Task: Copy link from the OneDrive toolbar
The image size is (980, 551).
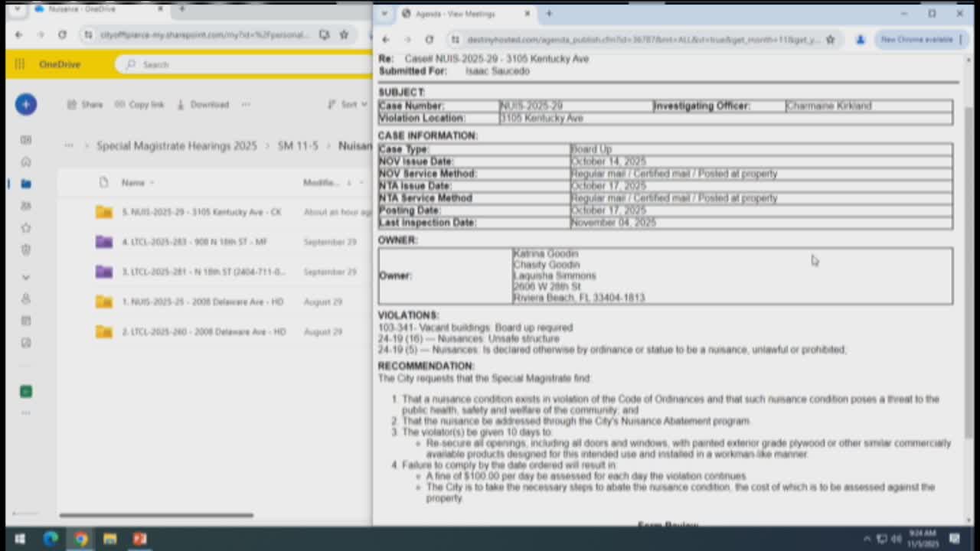Action: [139, 104]
